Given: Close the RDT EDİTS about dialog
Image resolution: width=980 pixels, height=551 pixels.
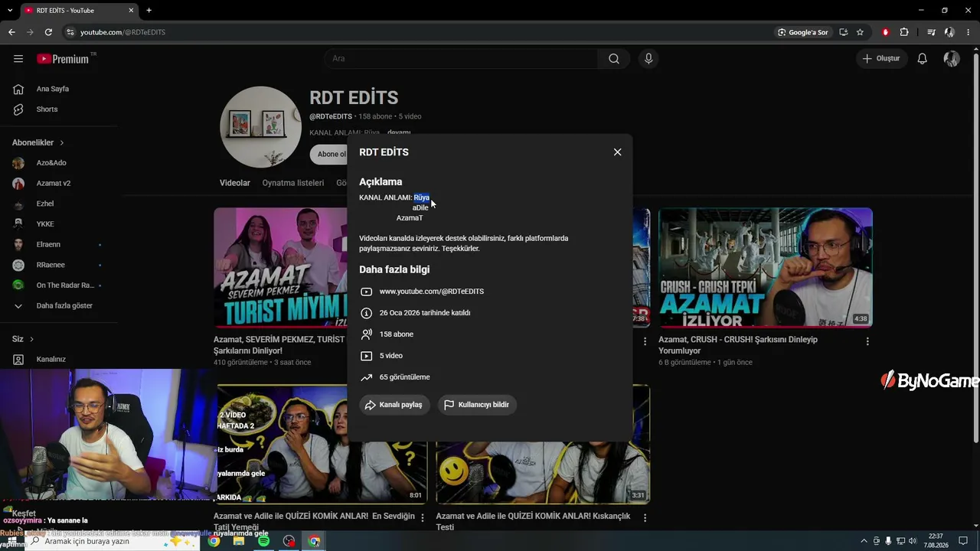Looking at the screenshot, I should [x=617, y=152].
